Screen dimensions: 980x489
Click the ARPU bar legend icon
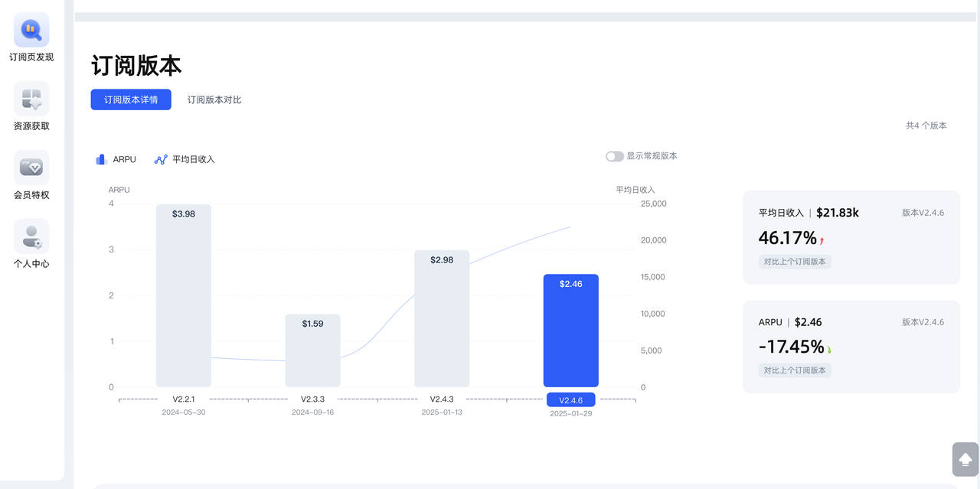coord(101,159)
